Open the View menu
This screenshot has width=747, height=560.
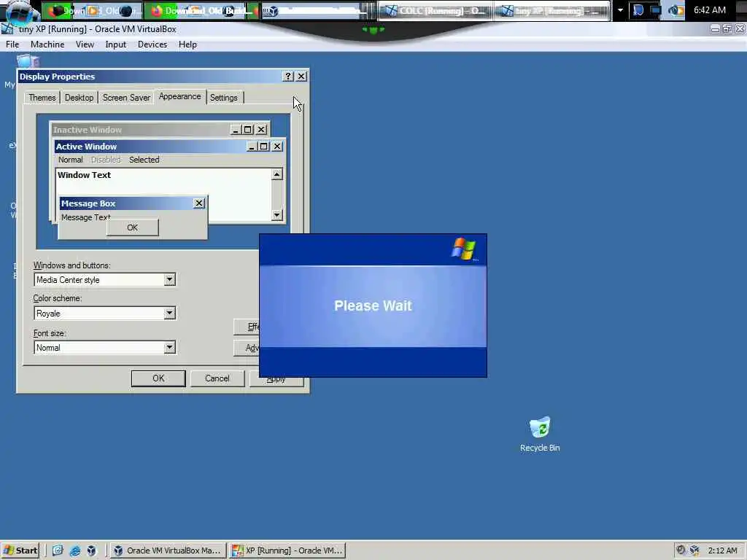pyautogui.click(x=85, y=44)
